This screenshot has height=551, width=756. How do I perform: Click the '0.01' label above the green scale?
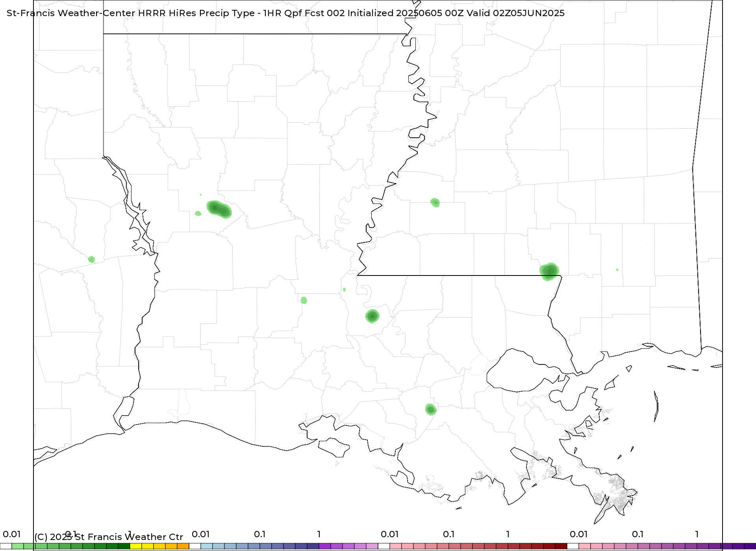pyautogui.click(x=12, y=534)
